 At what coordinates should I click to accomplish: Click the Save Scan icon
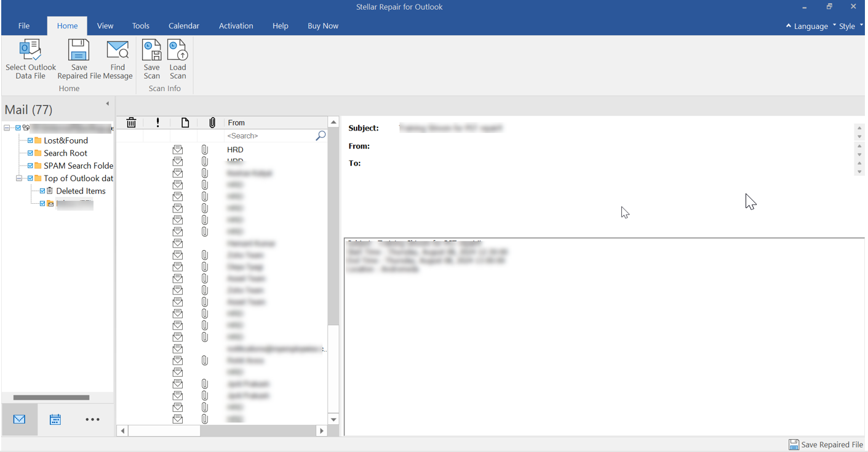tap(151, 50)
